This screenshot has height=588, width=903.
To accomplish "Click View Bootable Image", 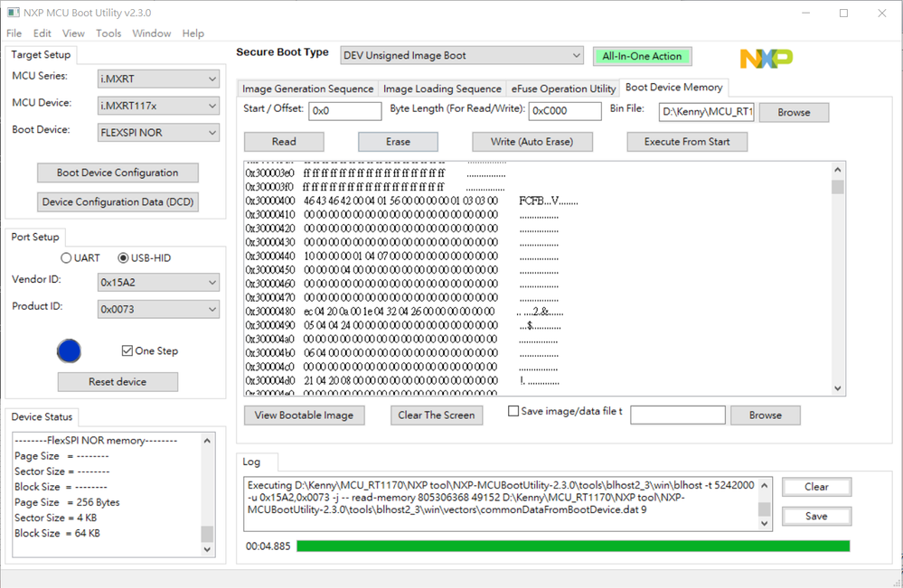I will 304,415.
